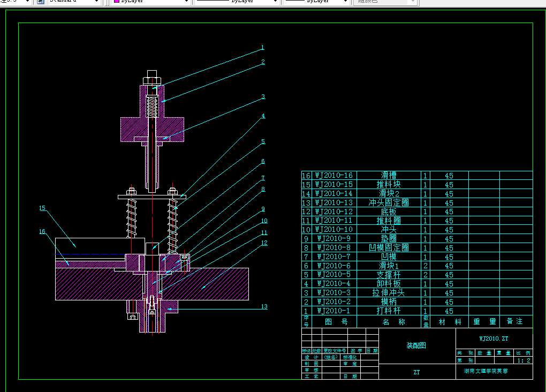Select leader callout number 5 in drawing

coord(263,141)
